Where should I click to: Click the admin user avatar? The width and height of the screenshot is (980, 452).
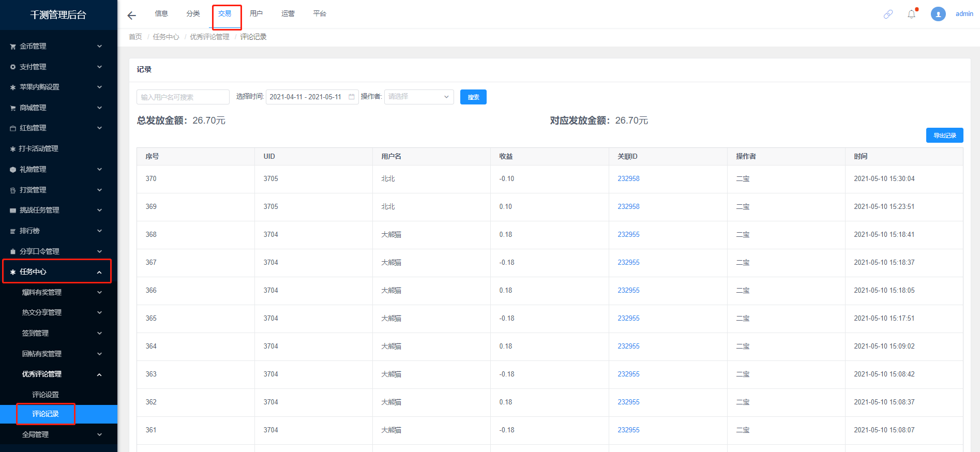click(x=938, y=14)
